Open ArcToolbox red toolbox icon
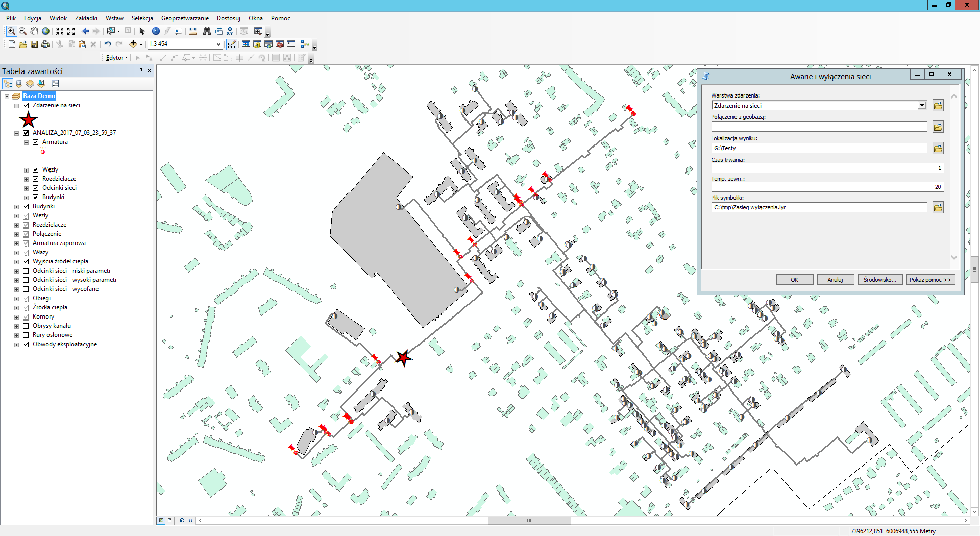Viewport: 980px width, 536px height. pyautogui.click(x=279, y=44)
